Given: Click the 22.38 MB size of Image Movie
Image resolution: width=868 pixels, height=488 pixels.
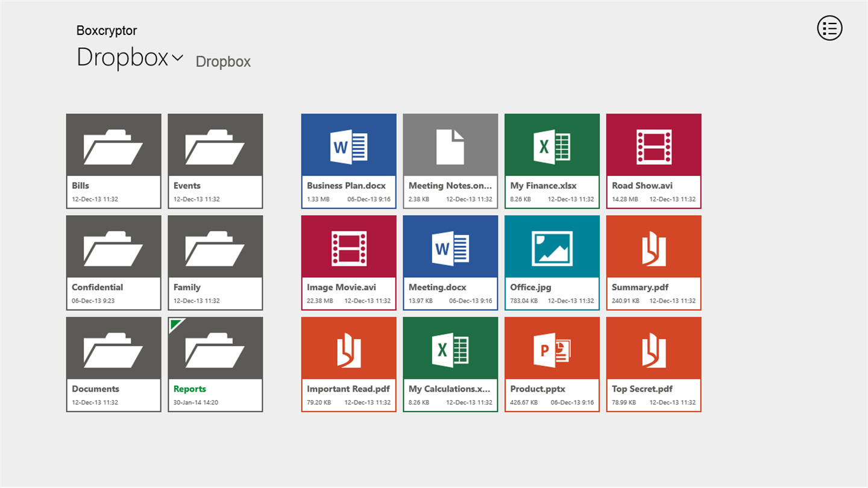Looking at the screenshot, I should point(320,301).
